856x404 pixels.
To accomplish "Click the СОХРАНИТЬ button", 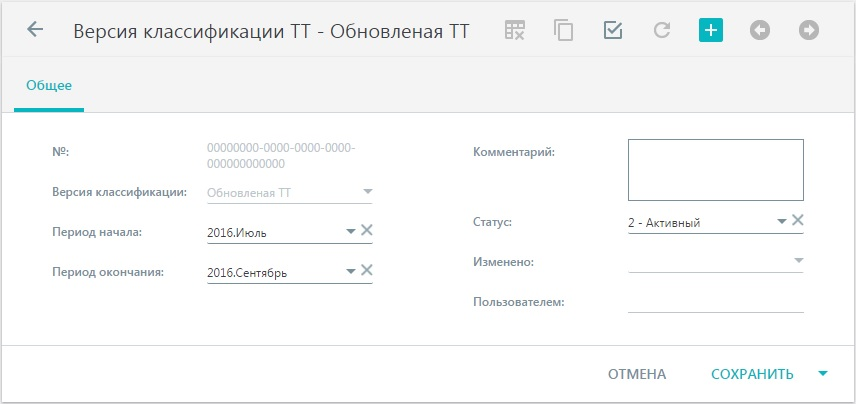I will point(752,375).
